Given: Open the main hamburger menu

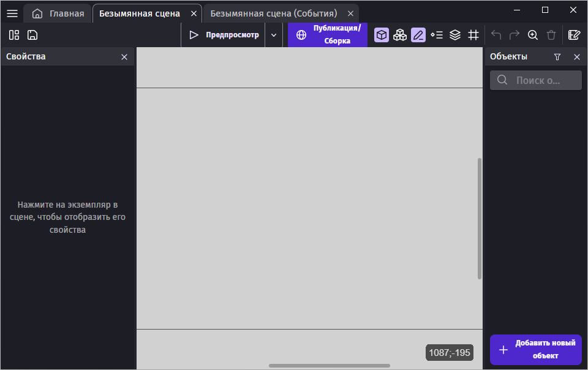Looking at the screenshot, I should 12,13.
